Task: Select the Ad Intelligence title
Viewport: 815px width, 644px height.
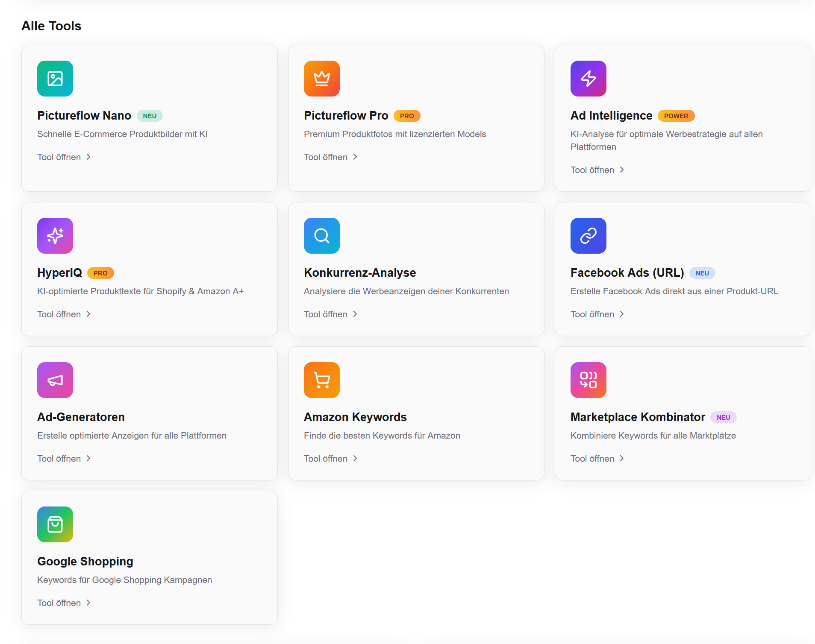Action: [x=612, y=116]
